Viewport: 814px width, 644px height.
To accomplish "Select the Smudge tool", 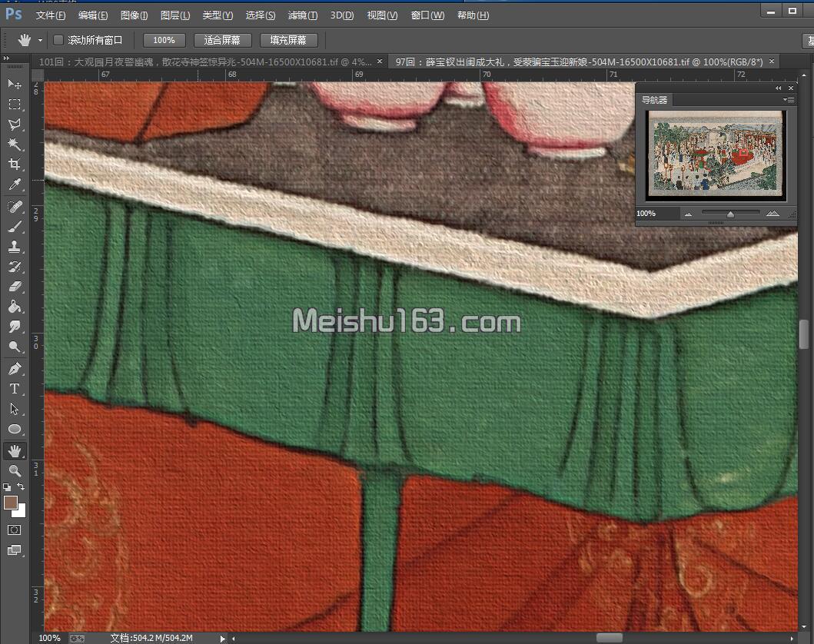I will tap(15, 327).
